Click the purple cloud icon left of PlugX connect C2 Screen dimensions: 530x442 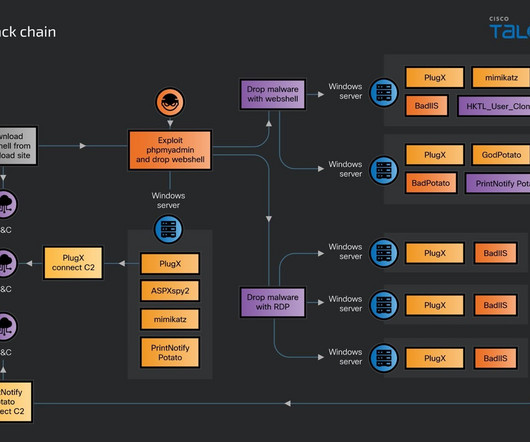(x=6, y=263)
